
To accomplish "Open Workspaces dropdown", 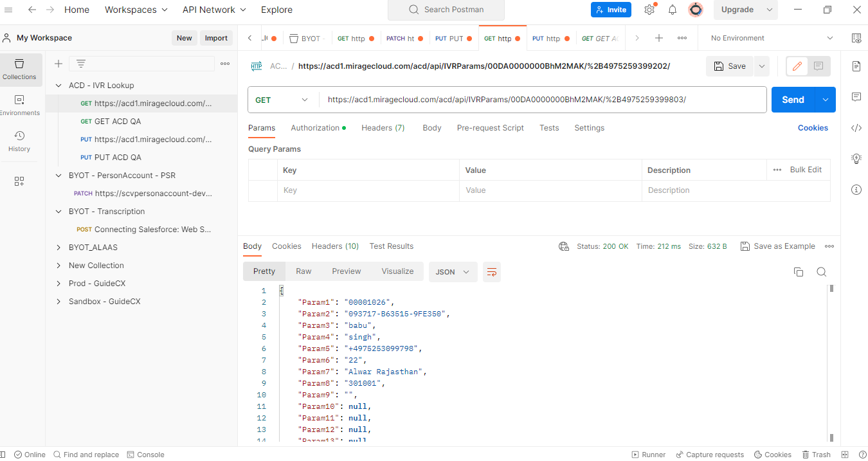I will click(136, 10).
